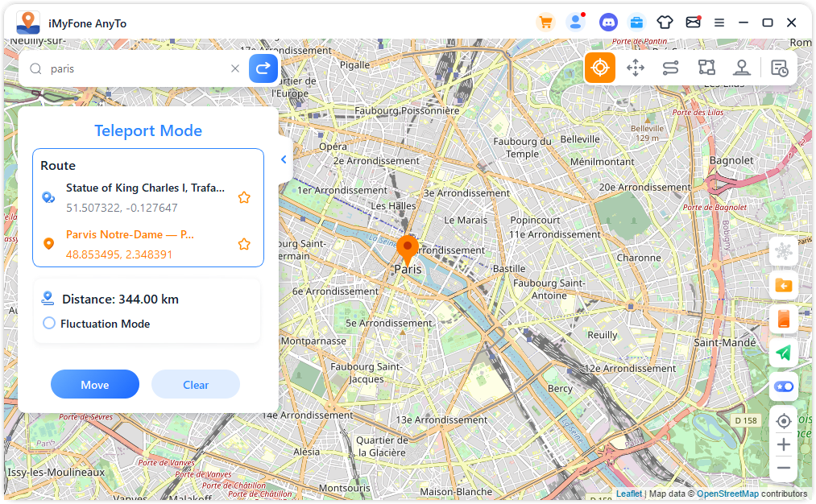This screenshot has height=504, width=816.
Task: Select the Teleport Mode target icon
Action: pyautogui.click(x=600, y=68)
